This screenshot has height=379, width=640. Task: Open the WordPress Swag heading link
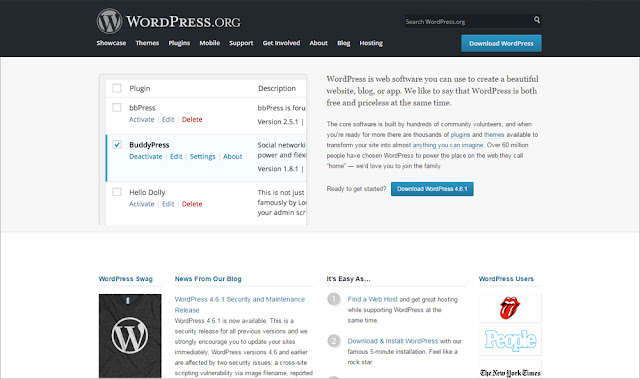[125, 279]
